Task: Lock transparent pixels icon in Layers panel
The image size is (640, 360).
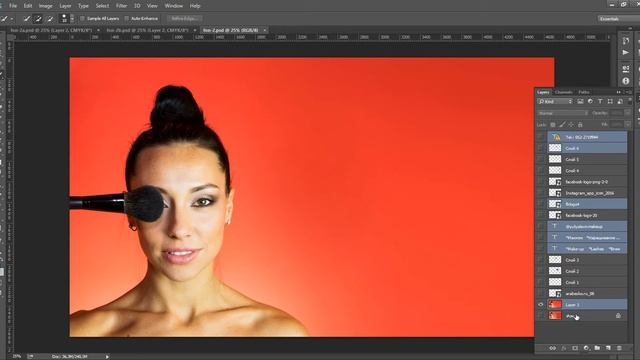Action: point(553,124)
